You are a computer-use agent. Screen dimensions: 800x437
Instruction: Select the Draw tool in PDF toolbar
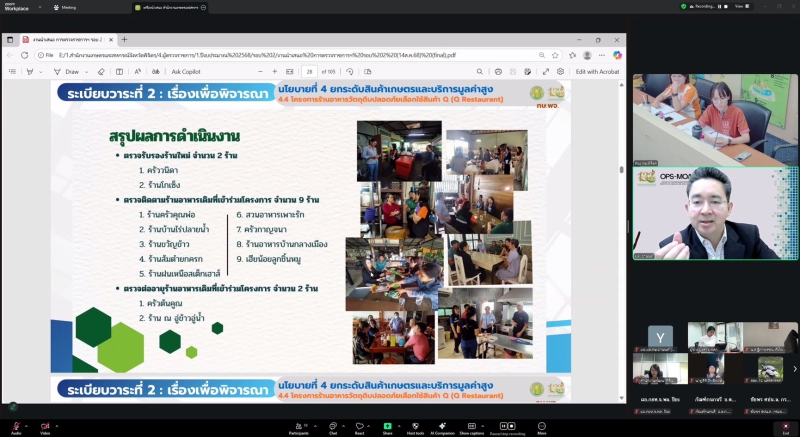tap(67, 72)
